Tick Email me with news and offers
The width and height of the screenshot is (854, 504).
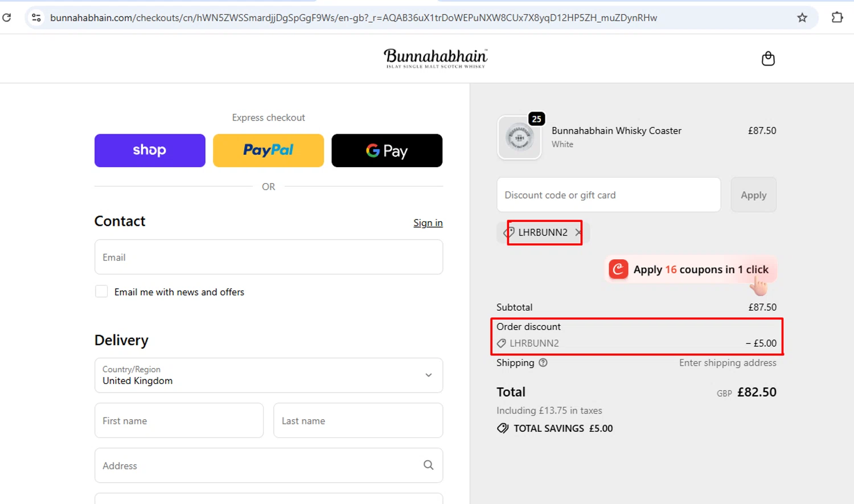pos(101,291)
